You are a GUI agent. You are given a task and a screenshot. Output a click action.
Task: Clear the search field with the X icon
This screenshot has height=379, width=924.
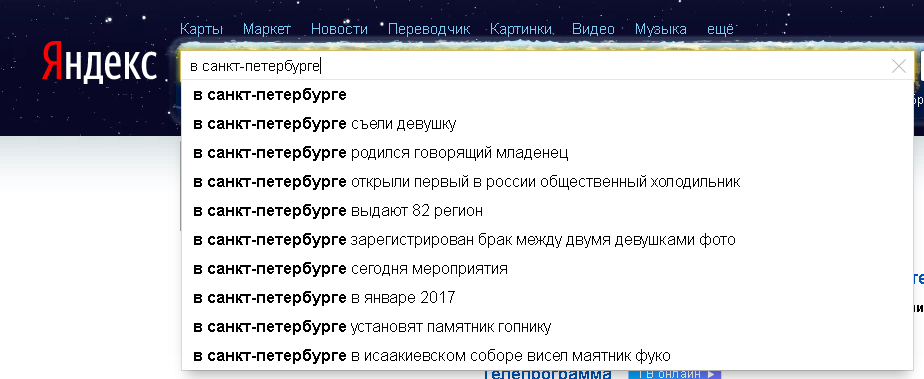[x=899, y=66]
